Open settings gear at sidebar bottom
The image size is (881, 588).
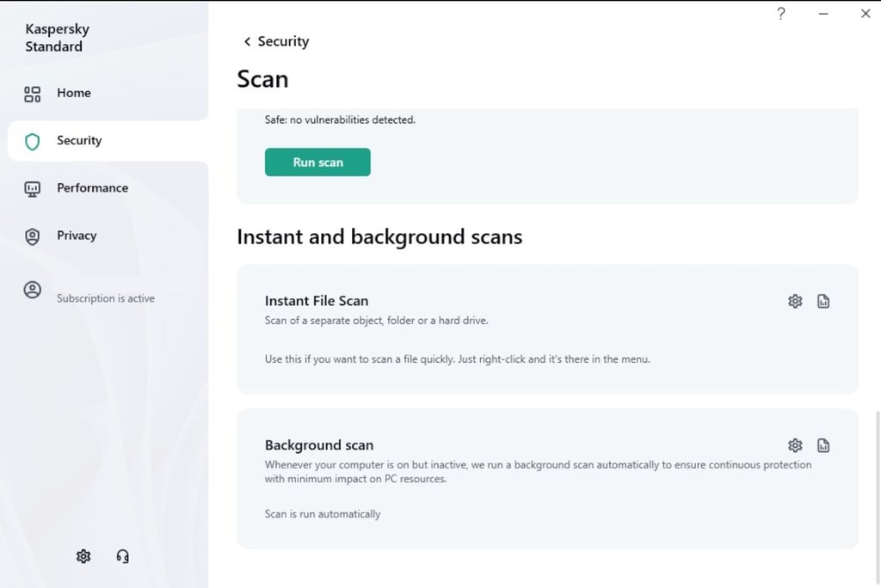click(83, 556)
